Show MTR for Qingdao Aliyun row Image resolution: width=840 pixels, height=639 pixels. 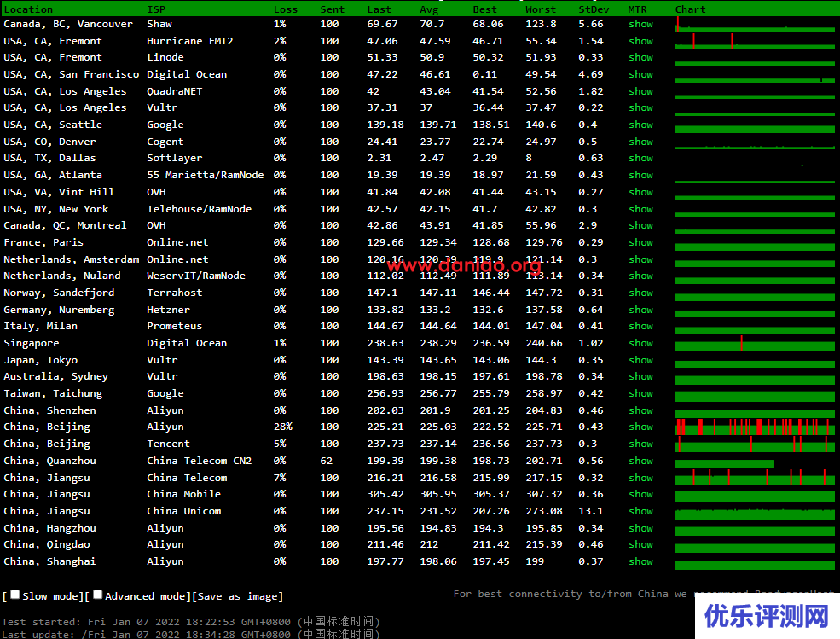coord(640,544)
